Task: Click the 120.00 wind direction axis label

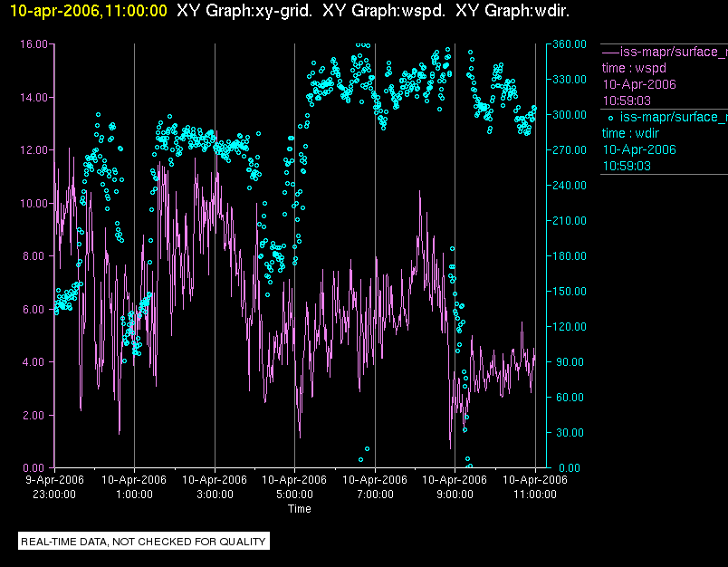Action: click(570, 327)
